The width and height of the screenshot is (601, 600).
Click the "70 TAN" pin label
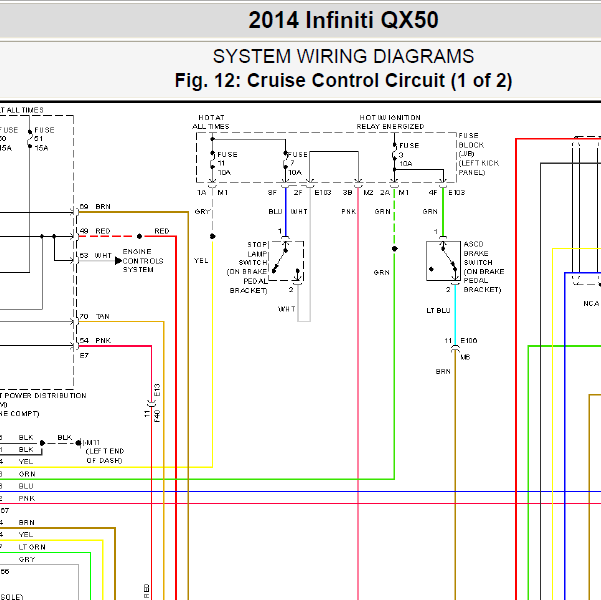[95, 317]
